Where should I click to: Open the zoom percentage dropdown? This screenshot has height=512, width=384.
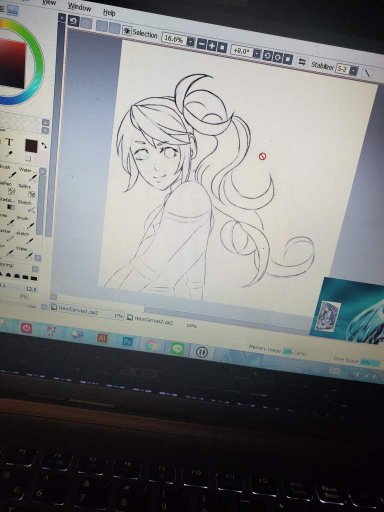click(x=190, y=42)
